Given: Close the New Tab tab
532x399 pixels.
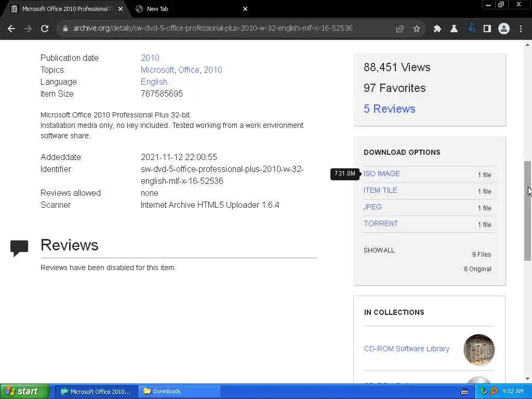Looking at the screenshot, I should (245, 9).
